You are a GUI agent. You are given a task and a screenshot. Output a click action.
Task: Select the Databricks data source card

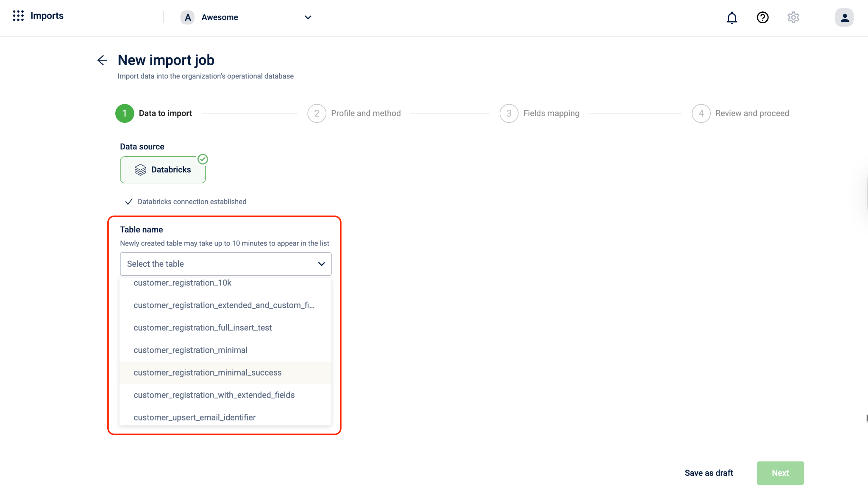[163, 170]
